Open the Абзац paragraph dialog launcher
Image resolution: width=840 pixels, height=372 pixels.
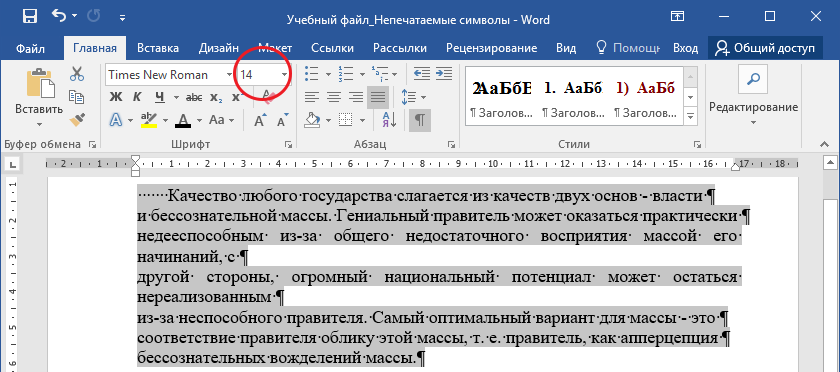pyautogui.click(x=451, y=144)
